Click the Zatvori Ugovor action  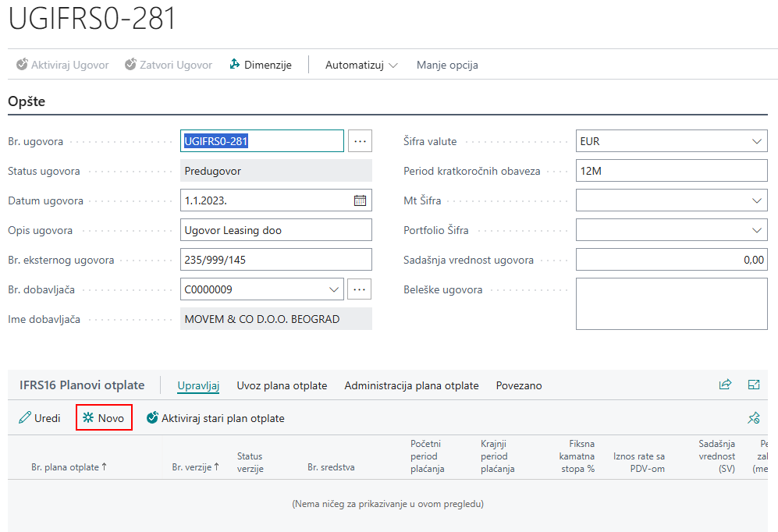[169, 65]
